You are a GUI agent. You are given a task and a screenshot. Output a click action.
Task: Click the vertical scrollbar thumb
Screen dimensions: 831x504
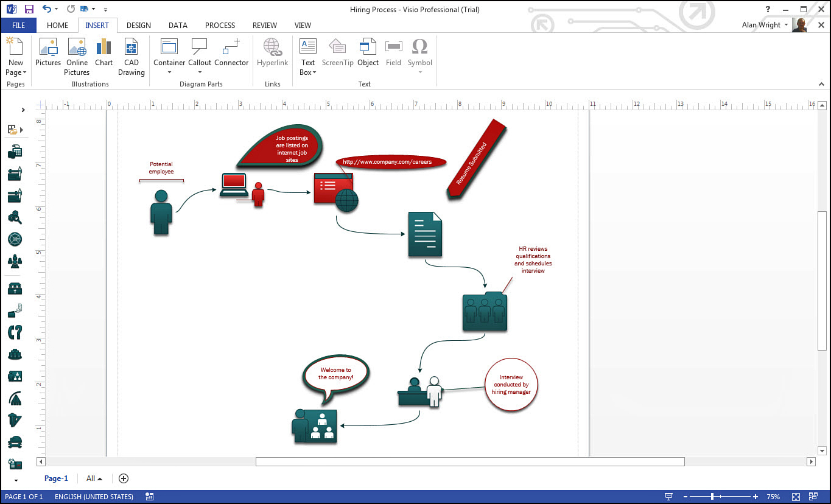tap(822, 281)
